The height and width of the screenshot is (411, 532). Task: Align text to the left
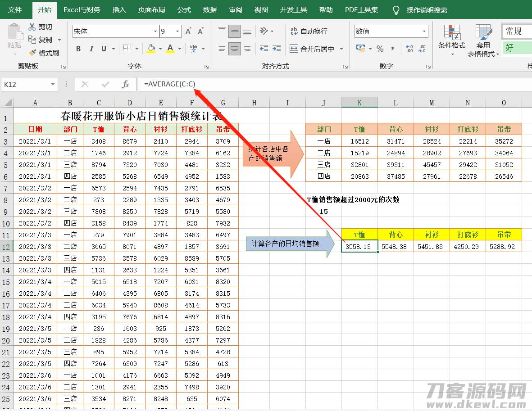[x=222, y=49]
